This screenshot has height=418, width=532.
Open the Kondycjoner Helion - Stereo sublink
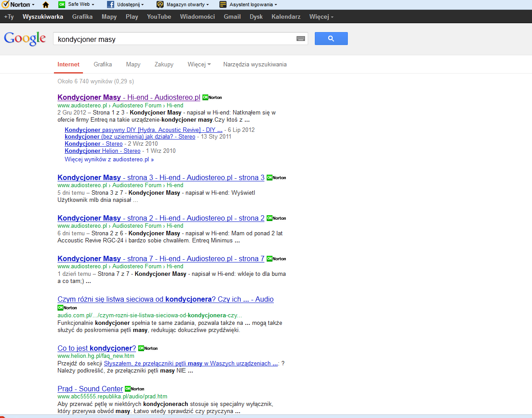click(103, 151)
